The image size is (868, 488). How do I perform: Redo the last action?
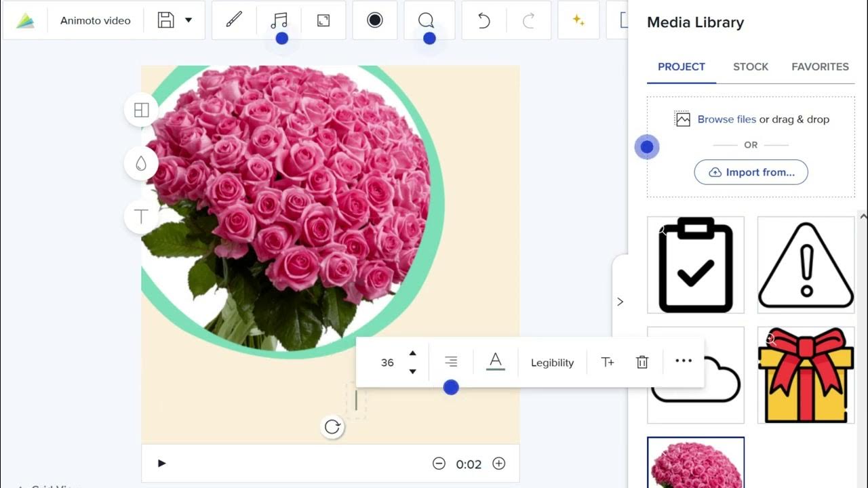coord(528,20)
